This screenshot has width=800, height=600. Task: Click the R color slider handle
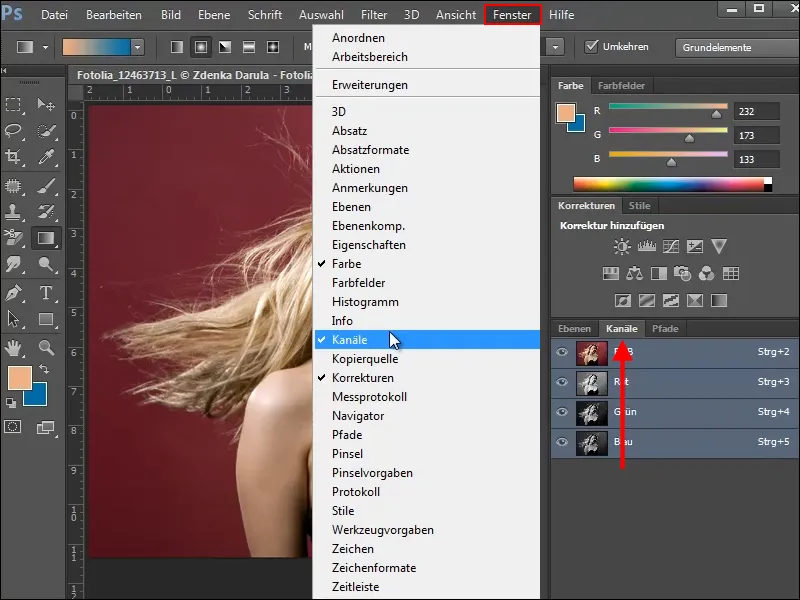tap(717, 114)
